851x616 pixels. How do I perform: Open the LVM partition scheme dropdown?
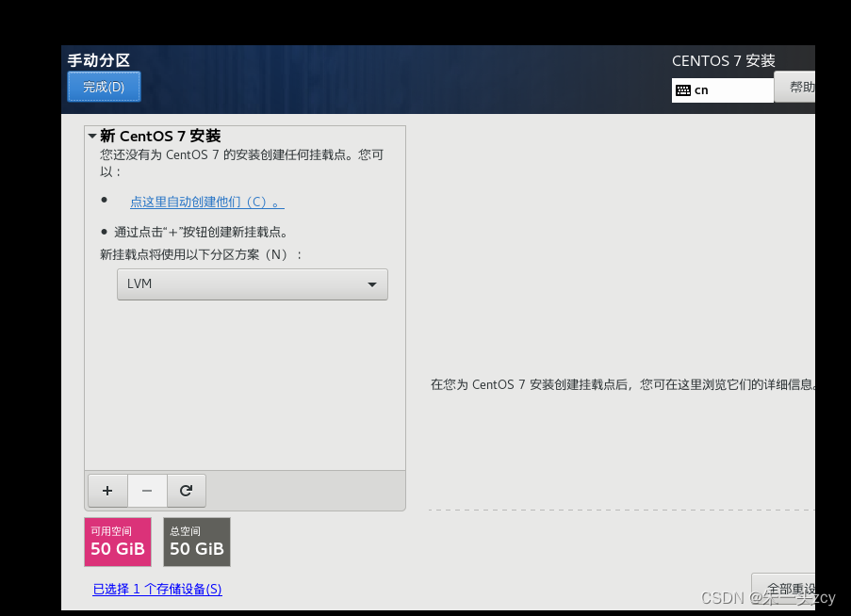pos(253,284)
